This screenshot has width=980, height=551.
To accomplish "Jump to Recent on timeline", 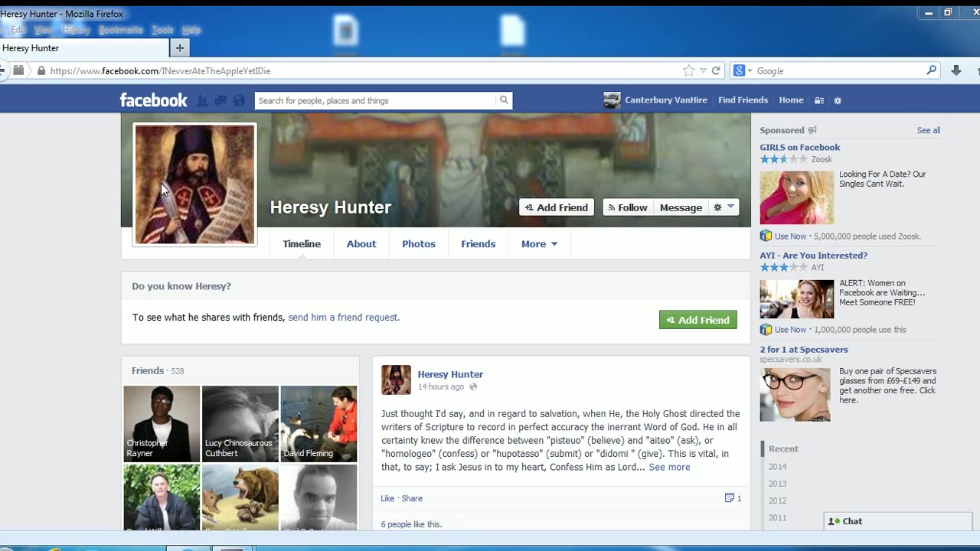I will 783,448.
